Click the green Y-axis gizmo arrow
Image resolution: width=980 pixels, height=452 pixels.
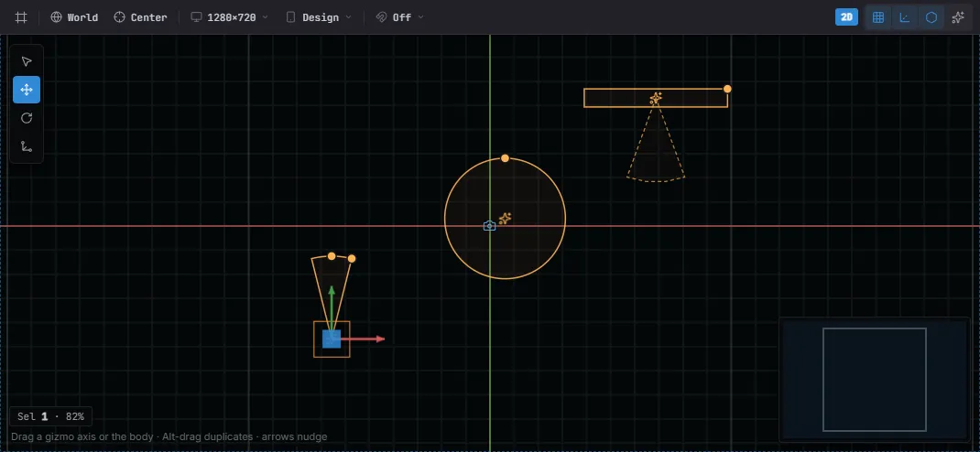click(x=332, y=307)
